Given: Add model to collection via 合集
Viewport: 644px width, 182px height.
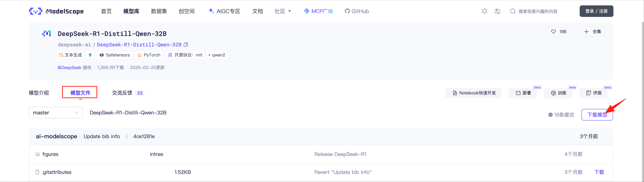Looking at the screenshot, I should coord(592,31).
